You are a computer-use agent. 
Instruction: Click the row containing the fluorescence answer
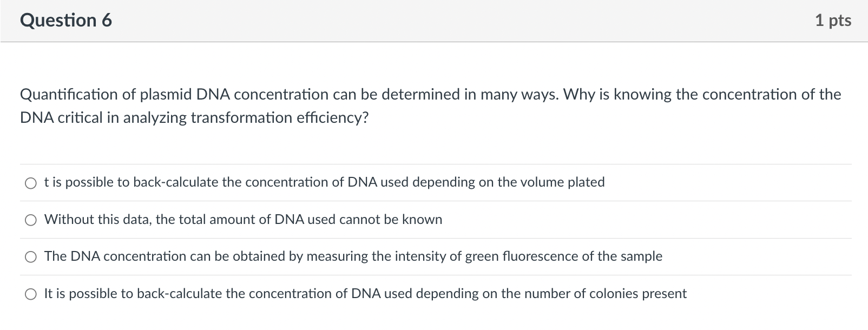coord(433,256)
